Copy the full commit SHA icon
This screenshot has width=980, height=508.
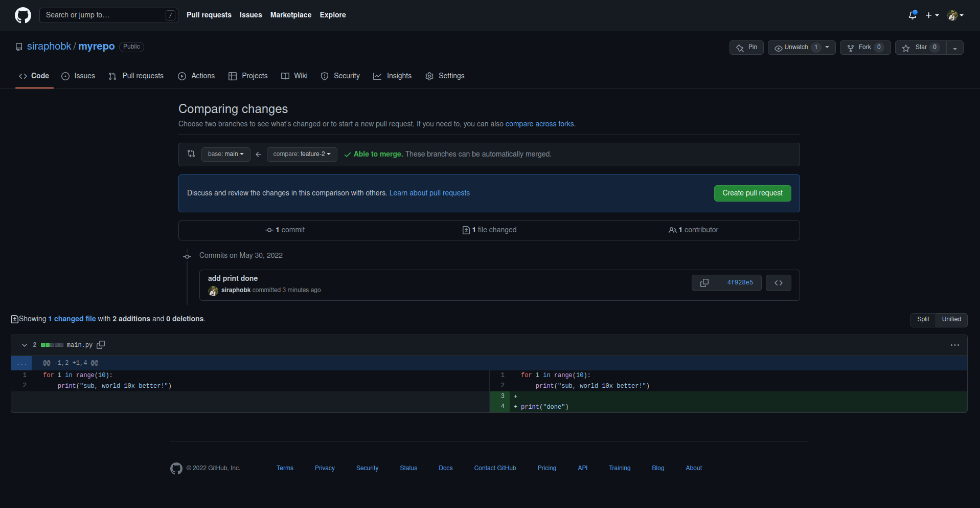click(704, 283)
